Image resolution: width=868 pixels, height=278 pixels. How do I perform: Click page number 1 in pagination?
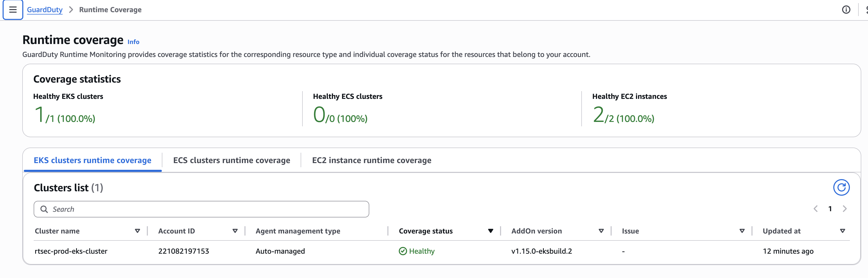coord(830,209)
